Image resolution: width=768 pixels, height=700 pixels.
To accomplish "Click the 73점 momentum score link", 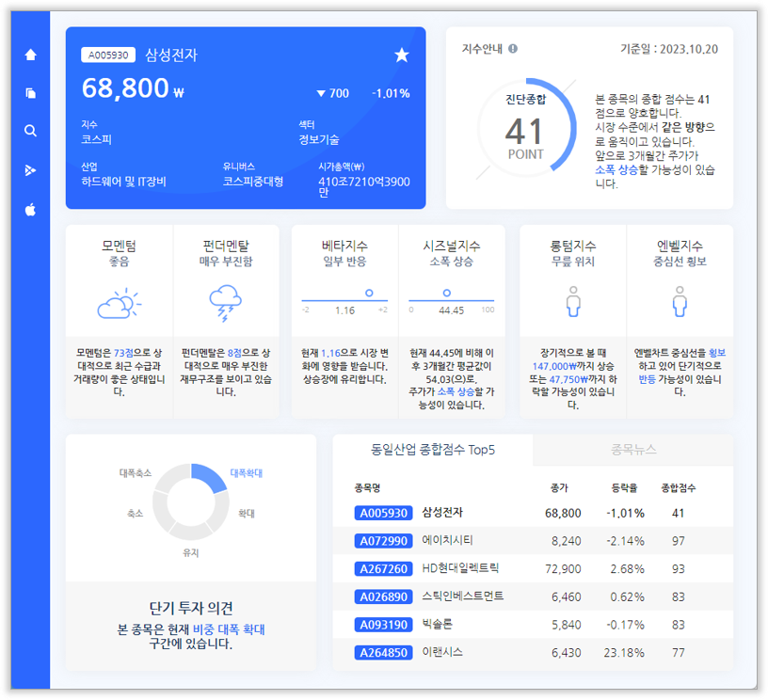I will click(123, 353).
